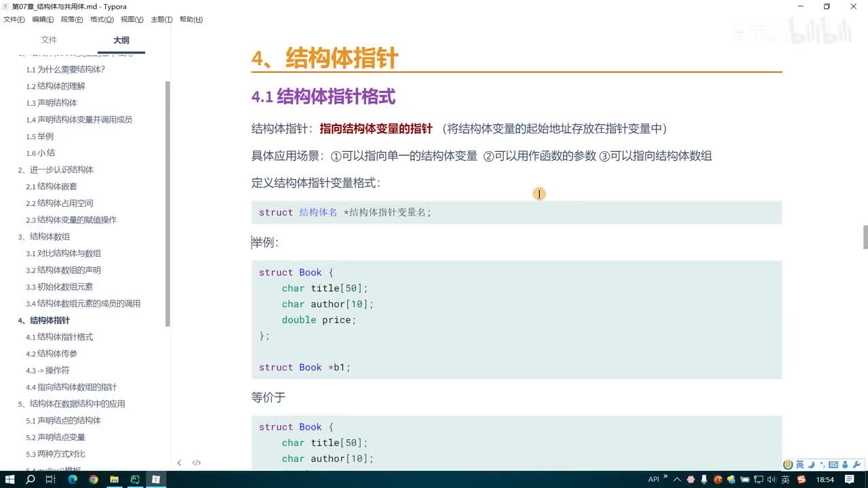The width and height of the screenshot is (868, 488).
Task: Go to outline item 1.2 结构体的理解
Action: point(56,86)
